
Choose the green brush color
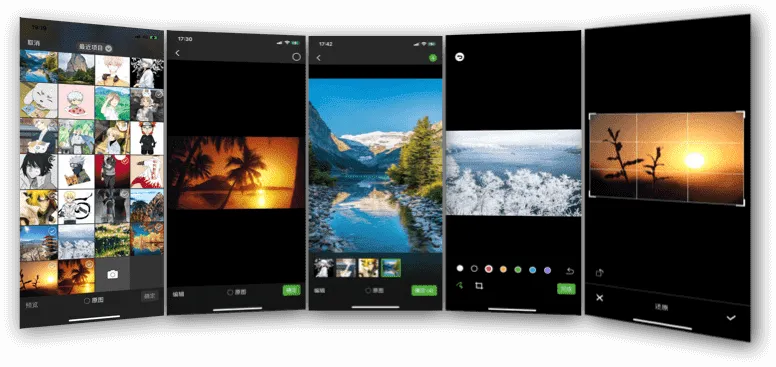518,270
